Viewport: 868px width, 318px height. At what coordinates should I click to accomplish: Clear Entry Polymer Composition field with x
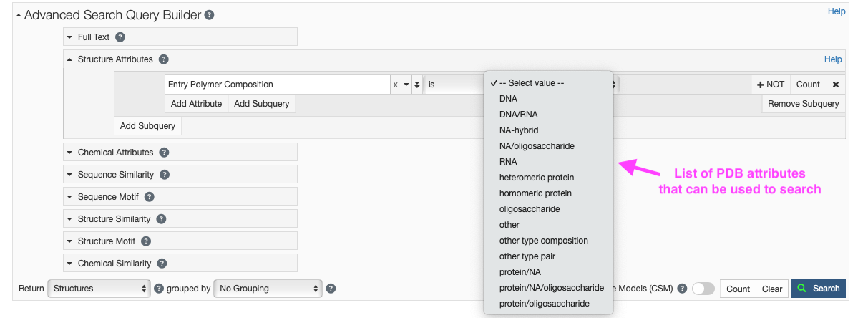395,85
